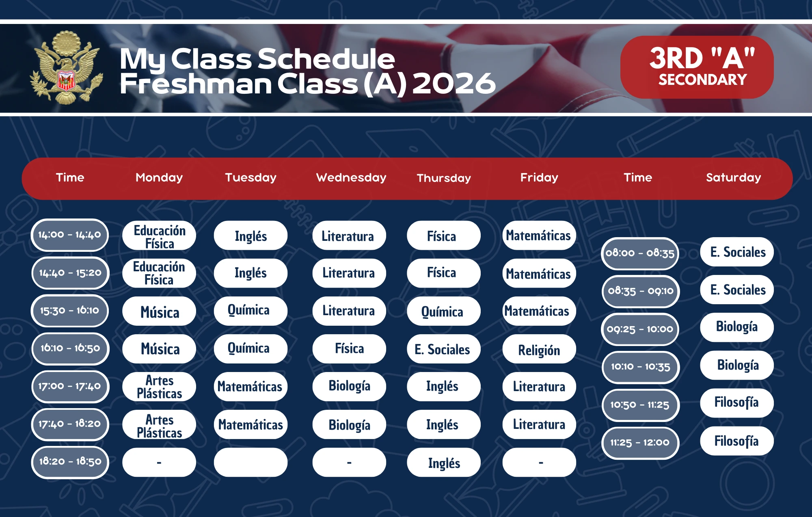Click the empty Tuesday cell in the last row
The height and width of the screenshot is (517, 812).
coord(251,462)
